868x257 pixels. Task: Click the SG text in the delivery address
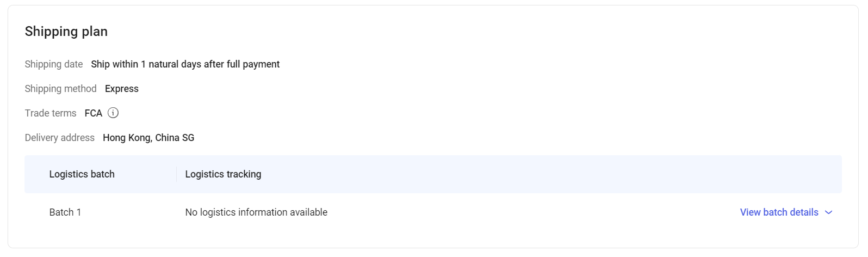pos(188,138)
